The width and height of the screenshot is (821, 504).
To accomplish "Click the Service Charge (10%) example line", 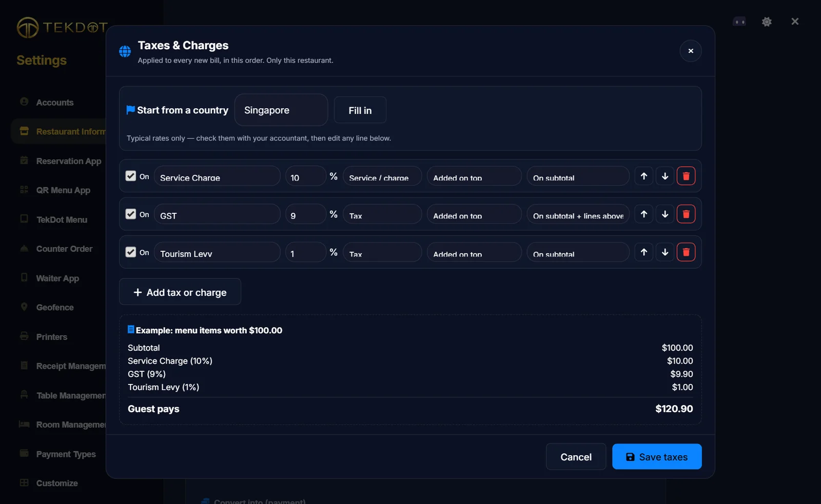I will click(170, 361).
